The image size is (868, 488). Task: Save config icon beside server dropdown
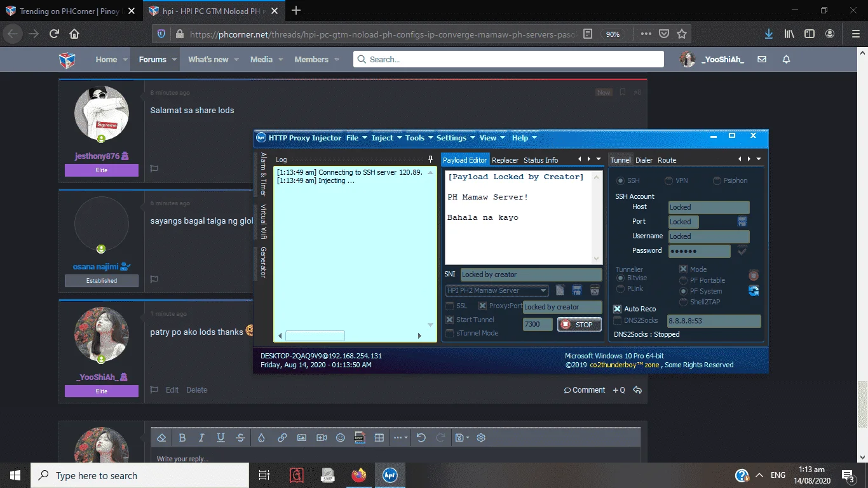click(x=577, y=290)
